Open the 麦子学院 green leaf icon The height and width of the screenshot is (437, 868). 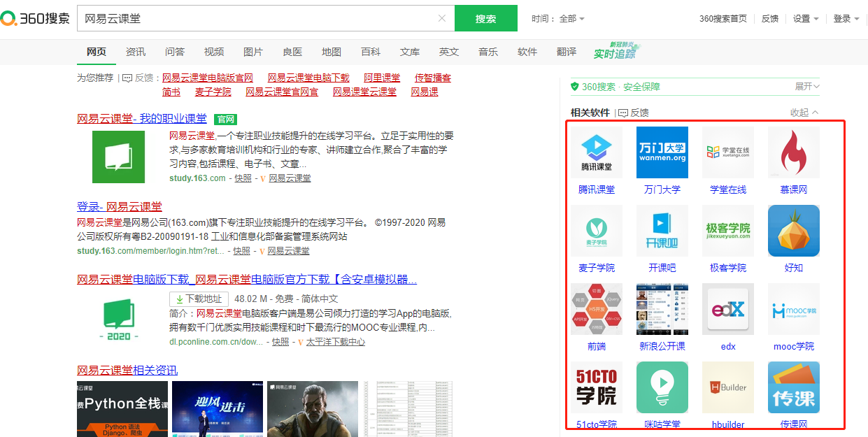tap(596, 231)
